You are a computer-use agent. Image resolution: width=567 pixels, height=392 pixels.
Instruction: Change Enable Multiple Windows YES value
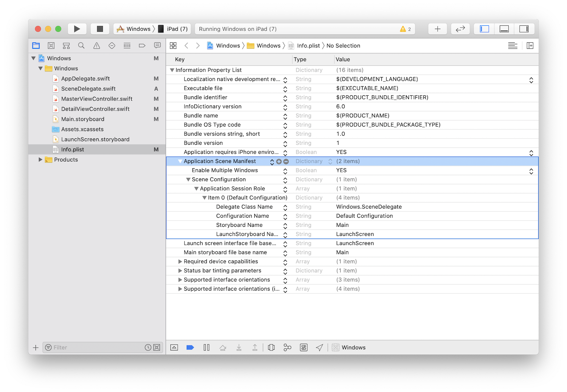pyautogui.click(x=531, y=171)
